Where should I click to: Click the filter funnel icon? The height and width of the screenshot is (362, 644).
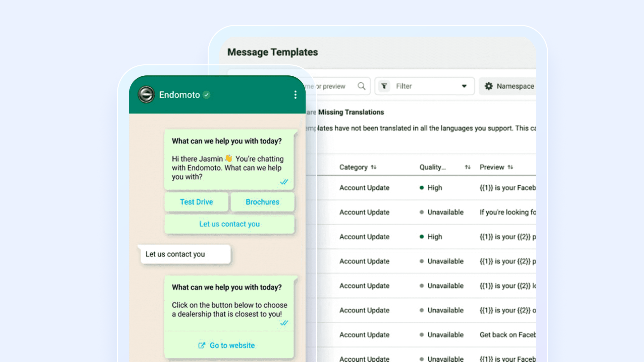[x=384, y=86]
